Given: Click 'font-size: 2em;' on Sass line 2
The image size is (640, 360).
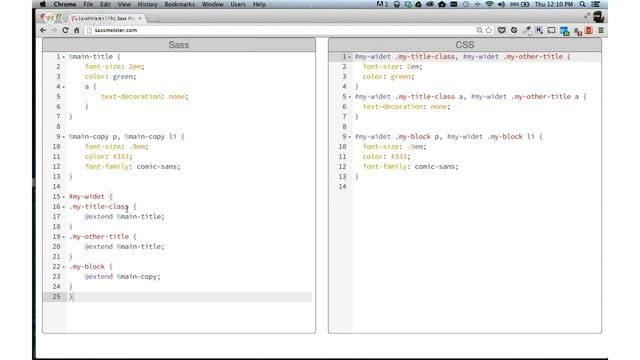Looking at the screenshot, I should click(115, 67).
